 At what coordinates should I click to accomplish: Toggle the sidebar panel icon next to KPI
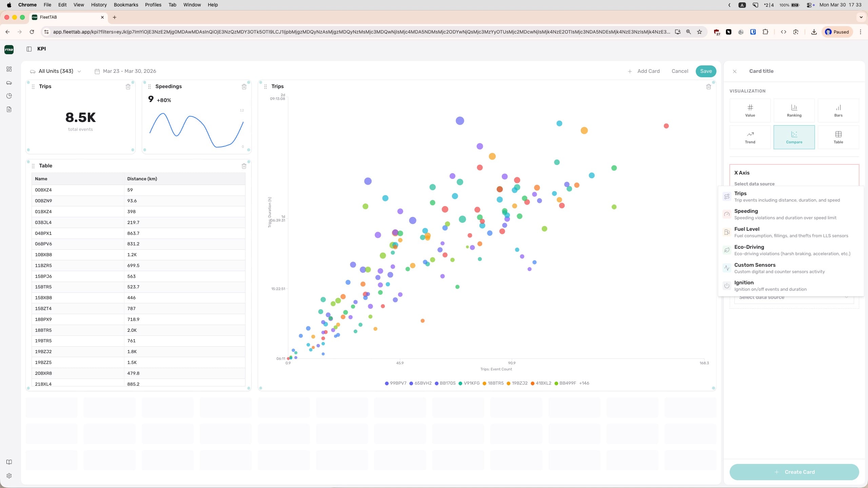[x=29, y=49]
